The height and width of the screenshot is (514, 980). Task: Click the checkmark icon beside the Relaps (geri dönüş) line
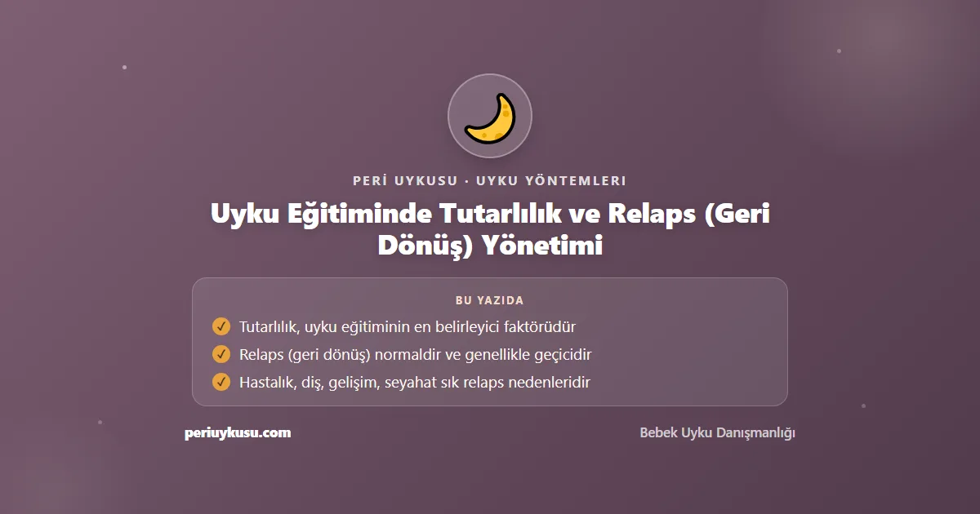(x=221, y=354)
